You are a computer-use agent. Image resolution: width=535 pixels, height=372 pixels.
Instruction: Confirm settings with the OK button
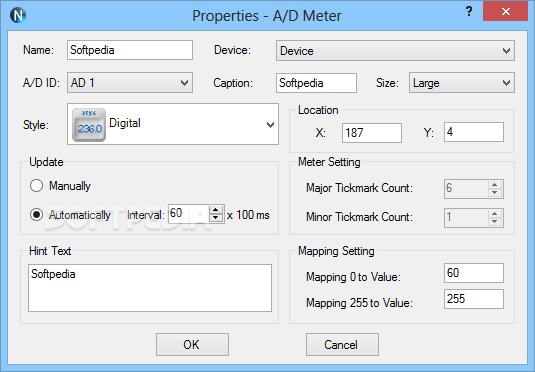192,345
